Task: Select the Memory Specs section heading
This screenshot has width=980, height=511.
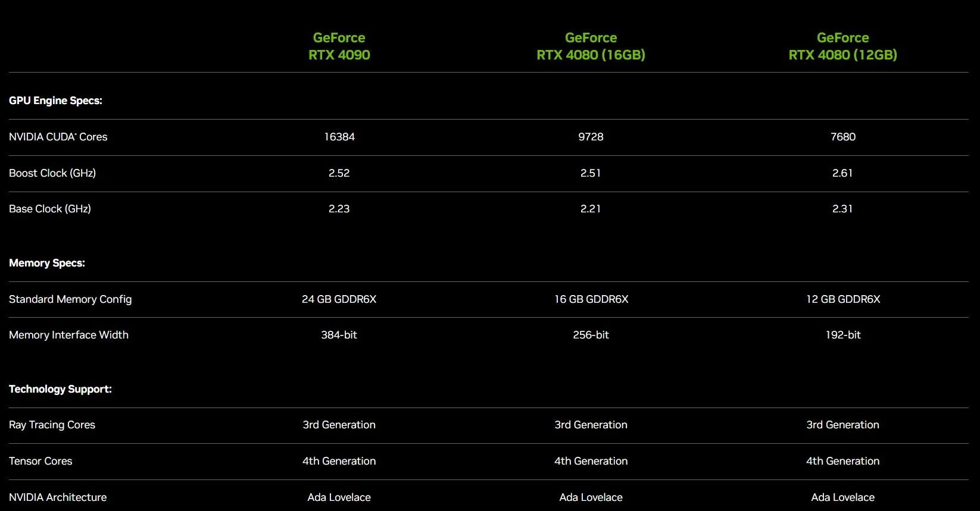Action: pyautogui.click(x=47, y=263)
